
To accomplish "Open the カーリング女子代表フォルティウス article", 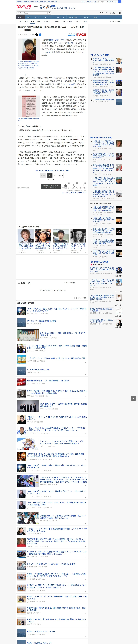I will click(57, 347).
